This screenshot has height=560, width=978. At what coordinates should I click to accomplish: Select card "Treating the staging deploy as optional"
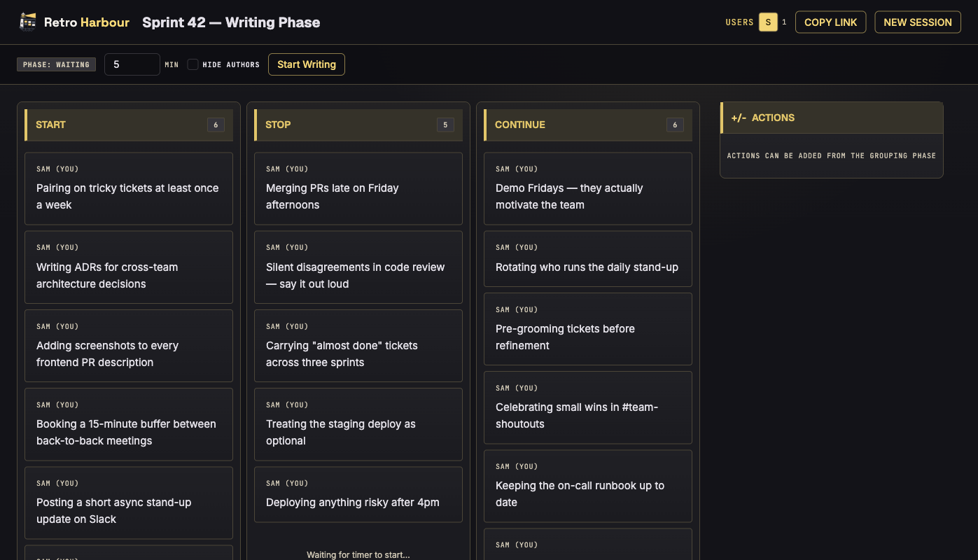358,424
